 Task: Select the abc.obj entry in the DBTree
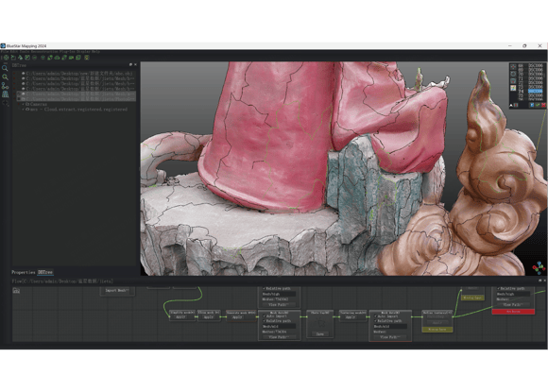pyautogui.click(x=79, y=74)
